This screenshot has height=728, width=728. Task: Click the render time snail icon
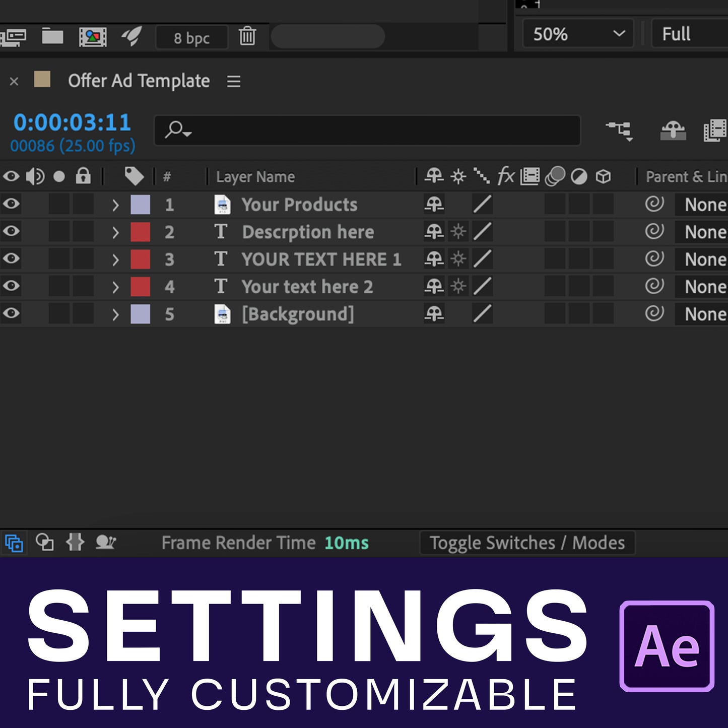tap(106, 543)
